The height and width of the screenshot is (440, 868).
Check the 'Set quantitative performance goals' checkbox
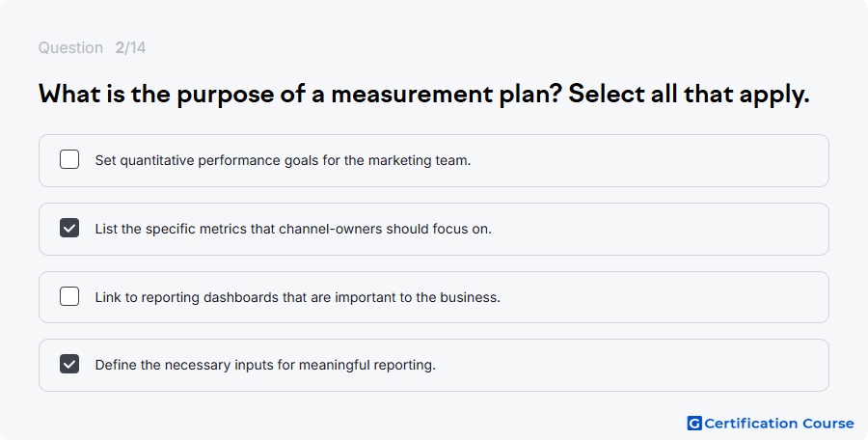(69, 159)
